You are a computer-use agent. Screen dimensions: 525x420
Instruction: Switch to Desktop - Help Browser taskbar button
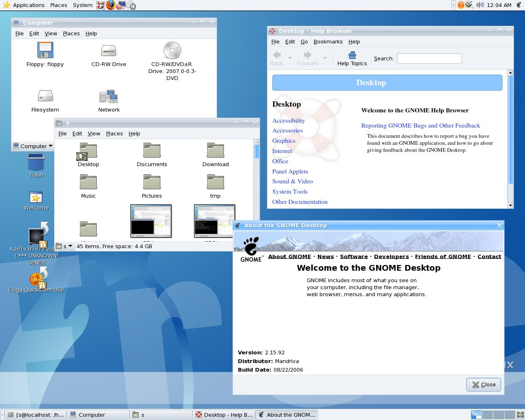tap(224, 415)
